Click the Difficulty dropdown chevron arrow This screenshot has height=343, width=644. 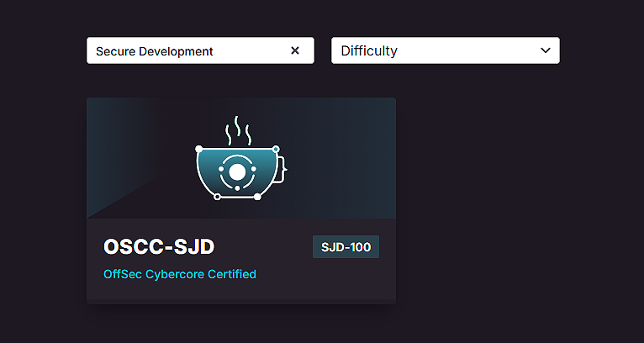(544, 50)
